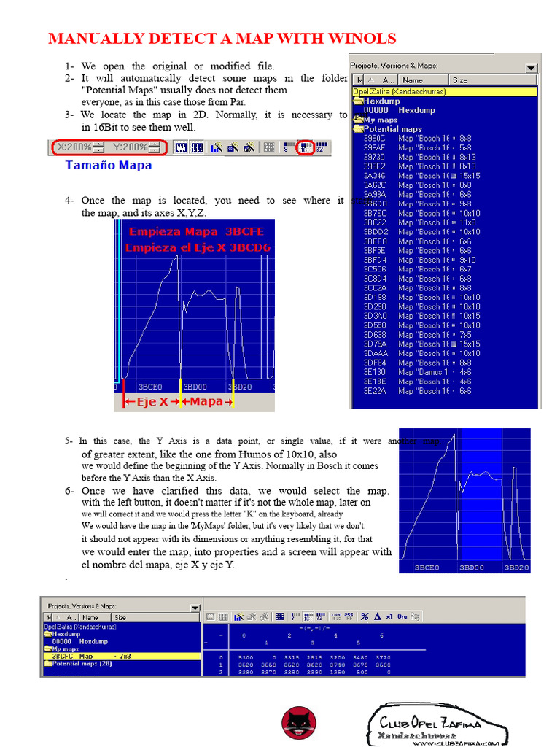This screenshot has height=747, width=560.
Task: Select the 6x7 map at address 3C5C6
Action: [x=417, y=269]
